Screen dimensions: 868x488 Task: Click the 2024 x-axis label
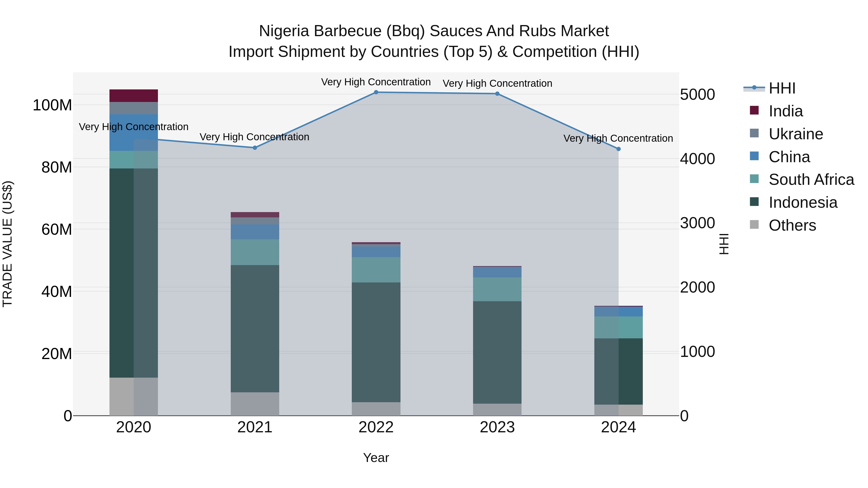[618, 427]
